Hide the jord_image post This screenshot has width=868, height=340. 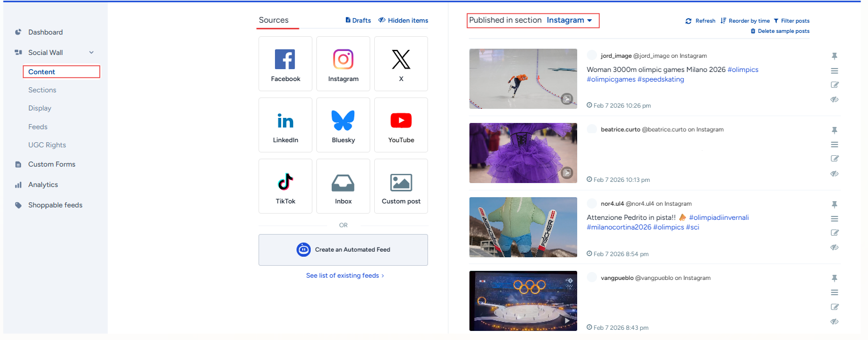[835, 99]
